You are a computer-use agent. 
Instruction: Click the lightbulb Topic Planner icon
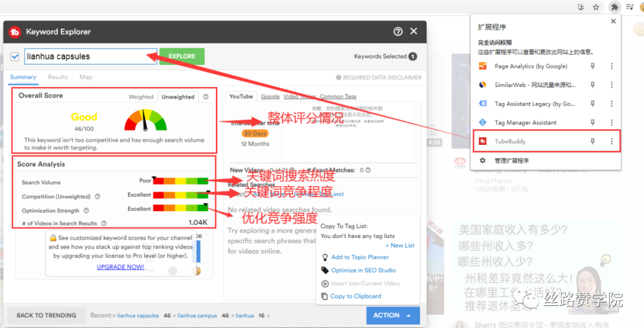[x=325, y=258]
